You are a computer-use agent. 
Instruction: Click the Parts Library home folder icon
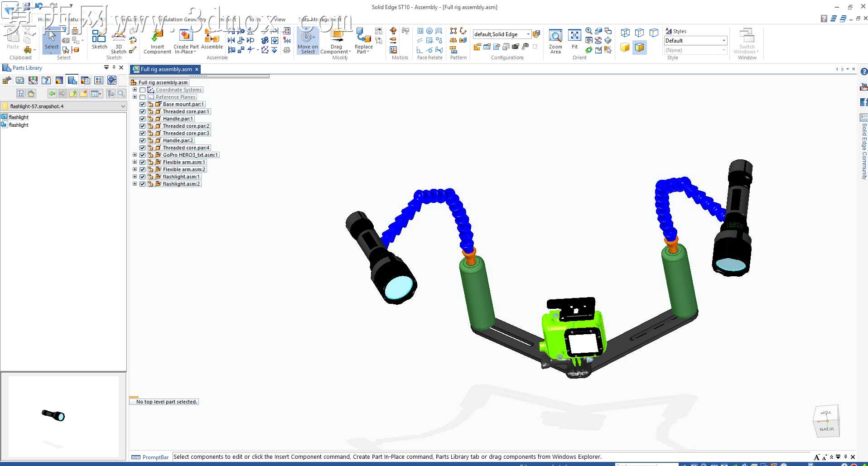click(31, 94)
